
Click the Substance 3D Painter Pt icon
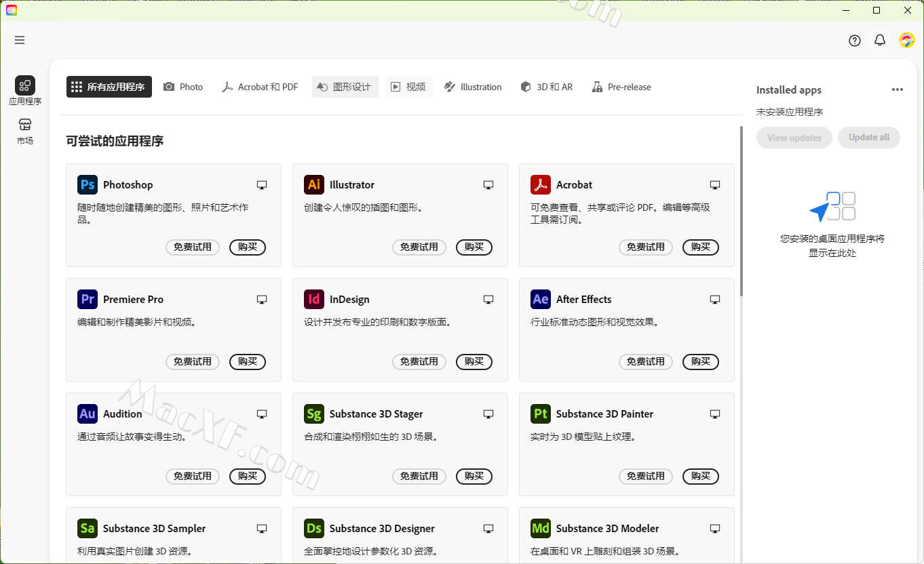[x=541, y=414]
